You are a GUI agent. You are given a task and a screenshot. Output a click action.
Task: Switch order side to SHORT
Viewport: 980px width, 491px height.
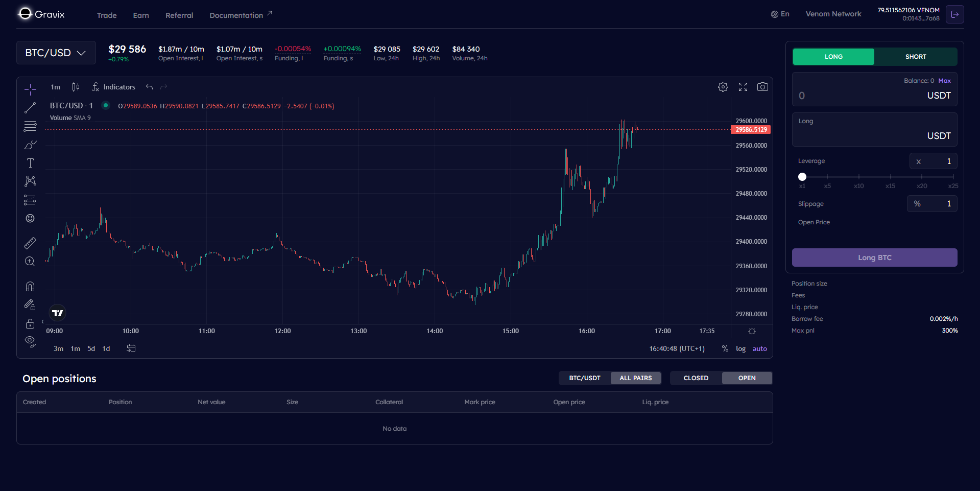pos(915,57)
